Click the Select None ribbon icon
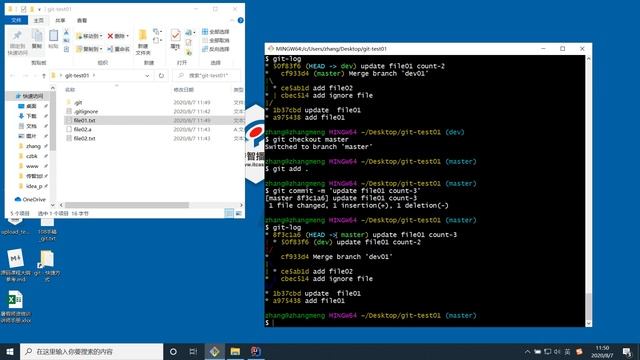640x360 pixels. (205, 40)
